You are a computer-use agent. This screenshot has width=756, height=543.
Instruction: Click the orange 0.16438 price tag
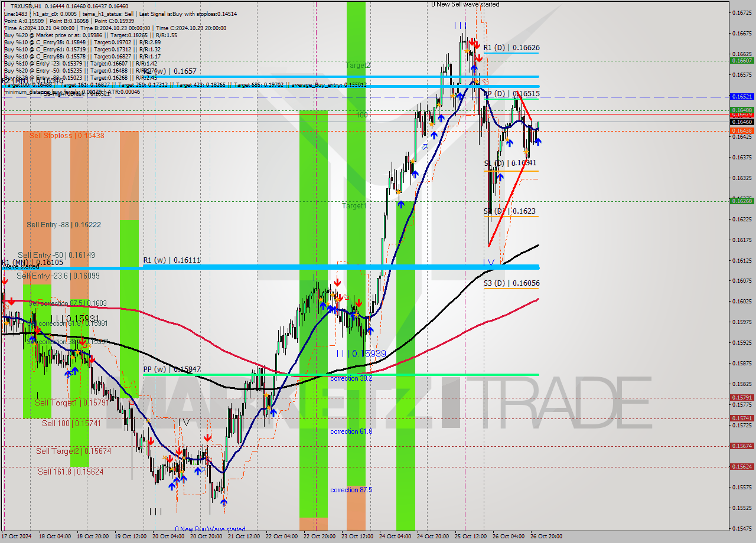742,130
